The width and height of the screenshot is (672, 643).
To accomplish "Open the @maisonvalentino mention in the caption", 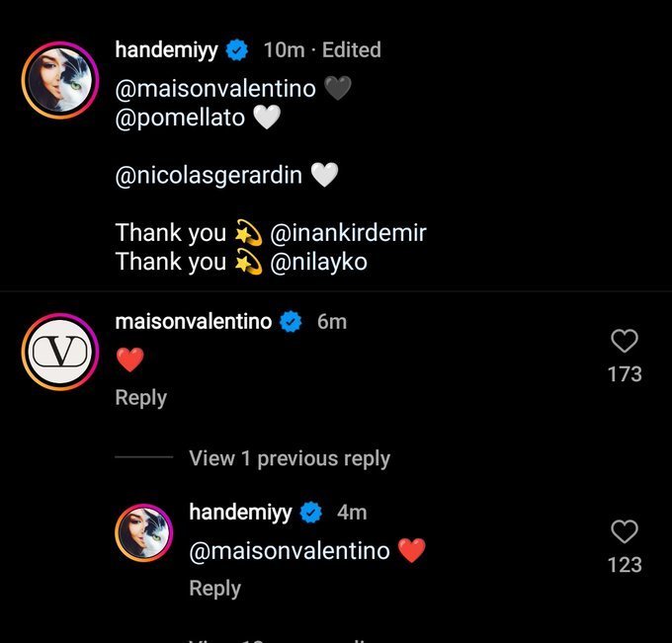I will pyautogui.click(x=215, y=89).
